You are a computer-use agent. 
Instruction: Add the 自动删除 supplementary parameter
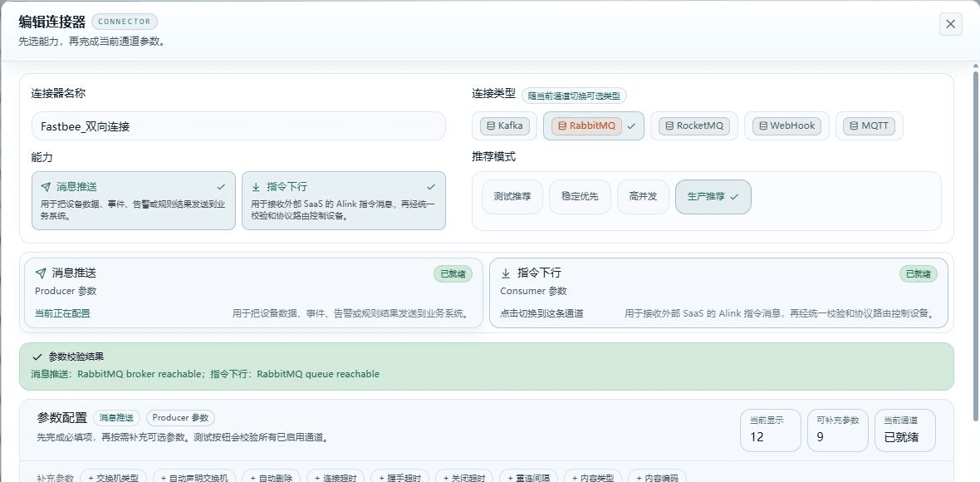(272, 477)
